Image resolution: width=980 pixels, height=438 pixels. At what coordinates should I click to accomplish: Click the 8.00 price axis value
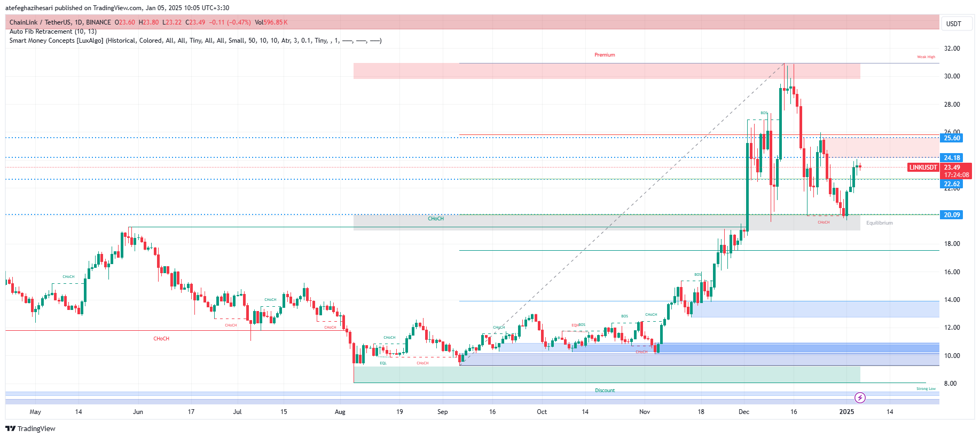[x=950, y=384]
